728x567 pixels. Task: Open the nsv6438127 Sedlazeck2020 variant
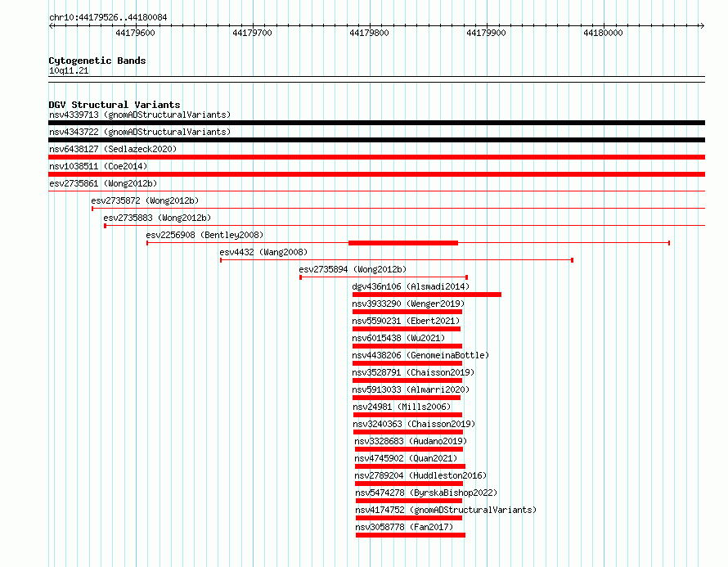(113, 149)
